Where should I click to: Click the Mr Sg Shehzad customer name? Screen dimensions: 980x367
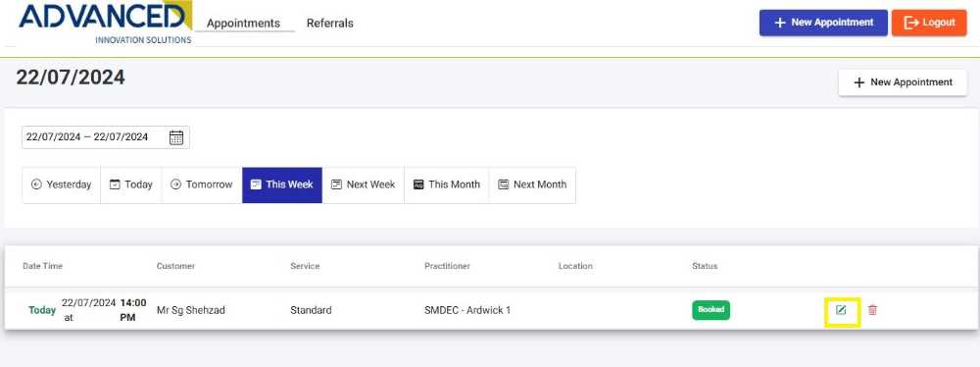(x=191, y=310)
